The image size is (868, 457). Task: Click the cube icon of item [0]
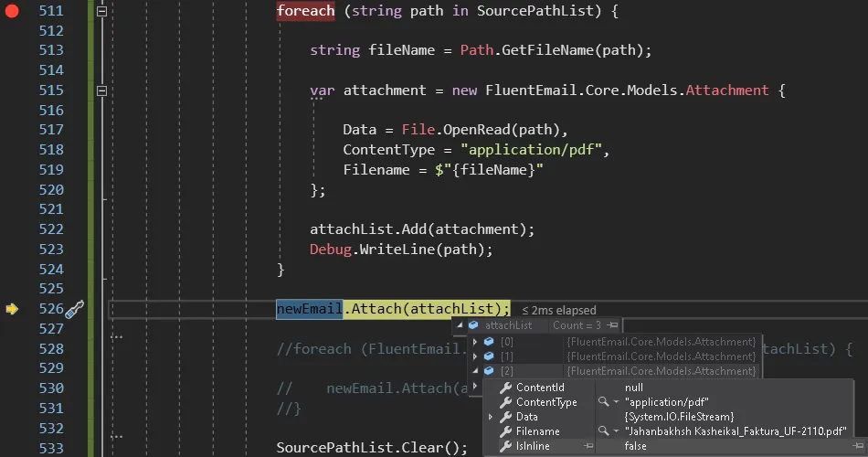tap(489, 342)
